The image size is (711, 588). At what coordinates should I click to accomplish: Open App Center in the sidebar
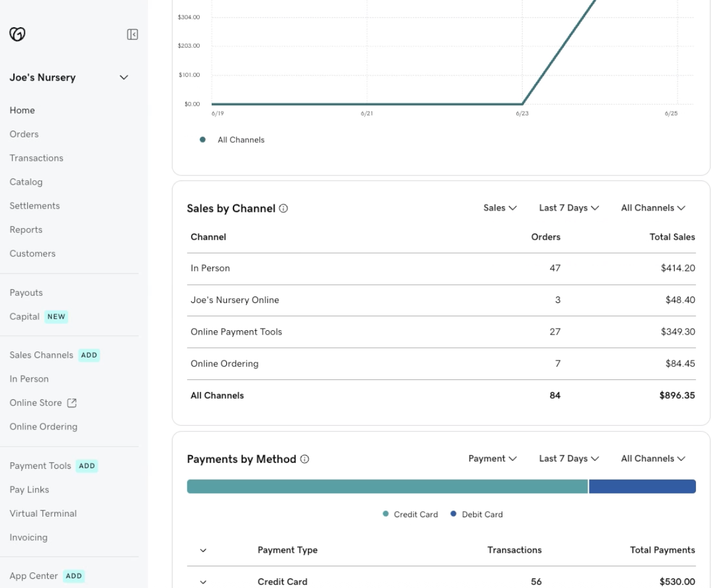33,576
